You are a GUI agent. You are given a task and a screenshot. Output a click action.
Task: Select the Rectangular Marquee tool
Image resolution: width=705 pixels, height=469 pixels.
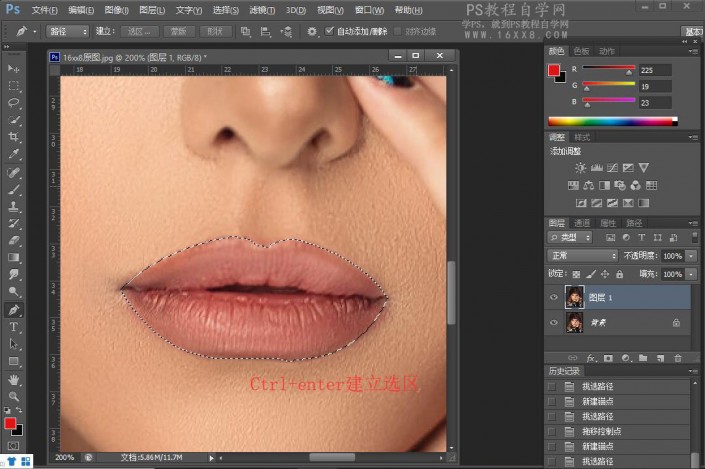[13, 85]
